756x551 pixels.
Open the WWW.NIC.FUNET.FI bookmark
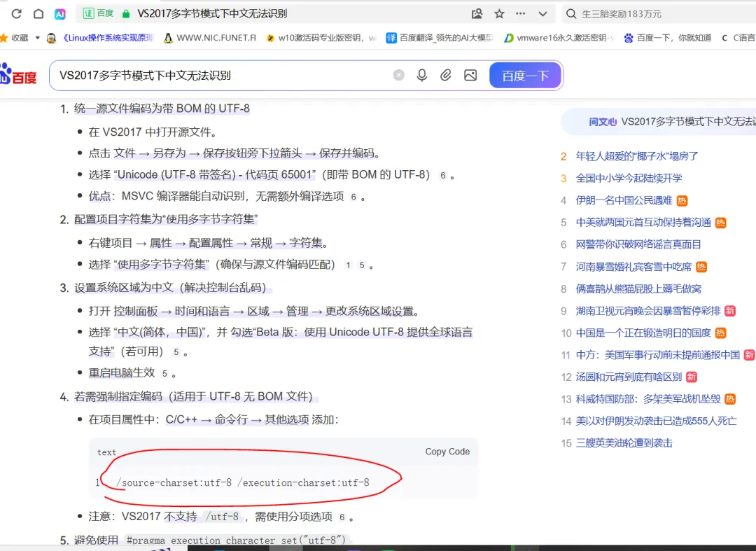click(210, 38)
